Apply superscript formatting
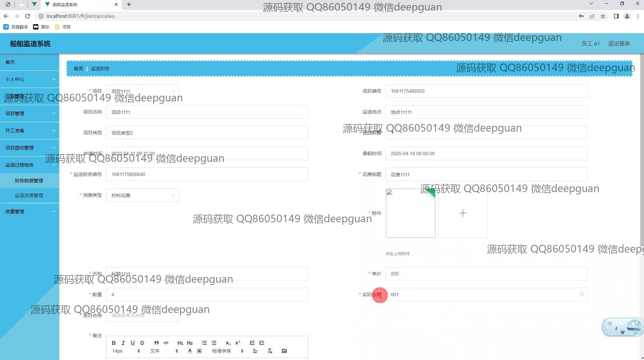Screen dimensions: 644x360 click(x=238, y=343)
